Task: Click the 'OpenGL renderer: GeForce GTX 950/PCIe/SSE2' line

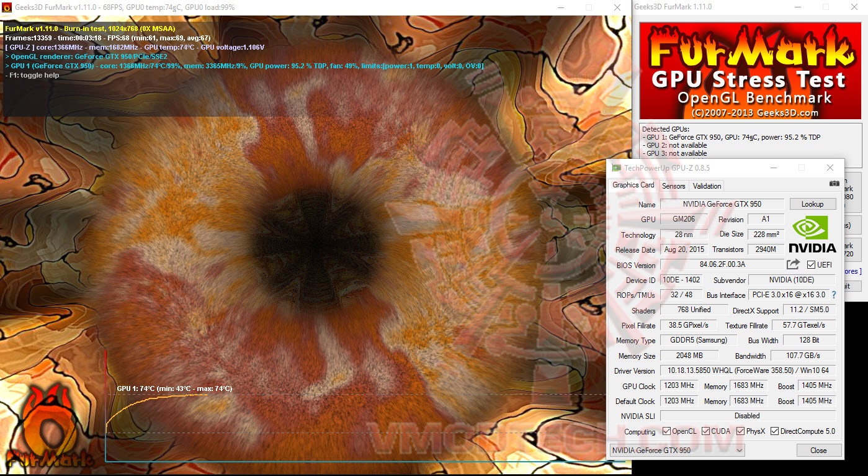Action: 86,56
